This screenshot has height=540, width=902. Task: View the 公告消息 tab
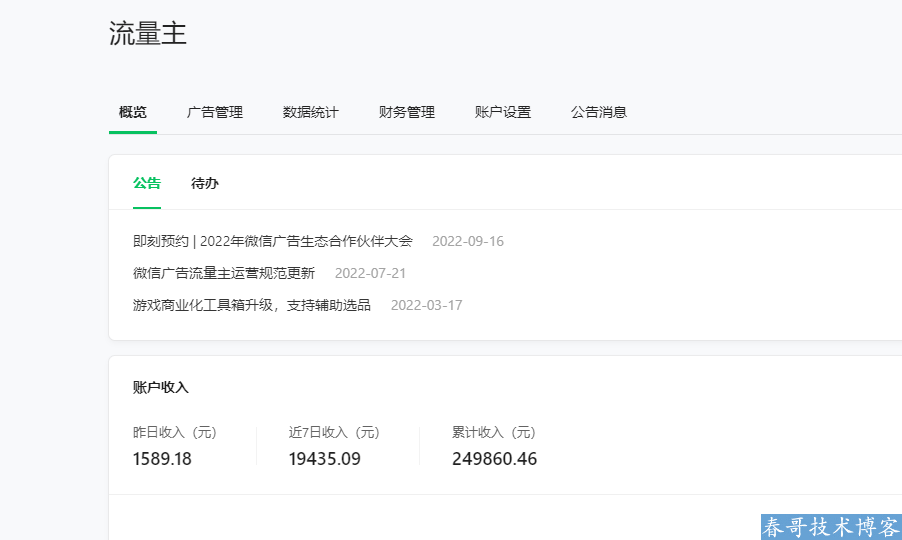[599, 112]
